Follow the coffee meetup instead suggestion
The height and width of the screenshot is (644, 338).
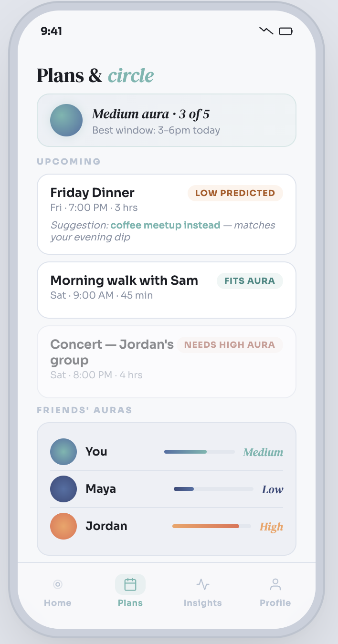coord(166,225)
